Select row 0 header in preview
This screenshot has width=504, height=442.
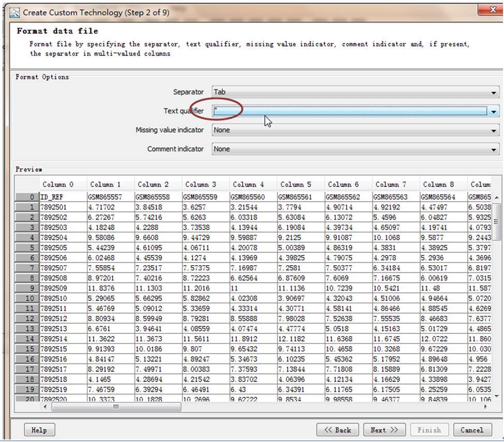(x=27, y=197)
